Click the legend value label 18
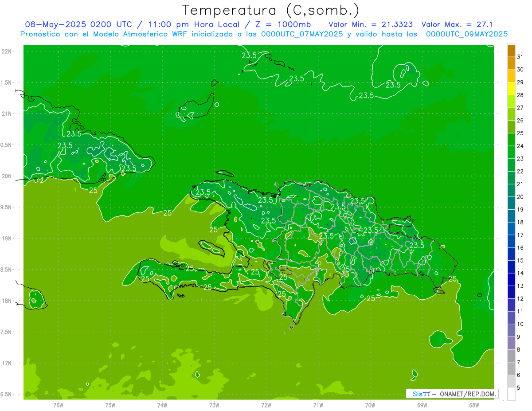The width and height of the screenshot is (532, 411). [520, 222]
